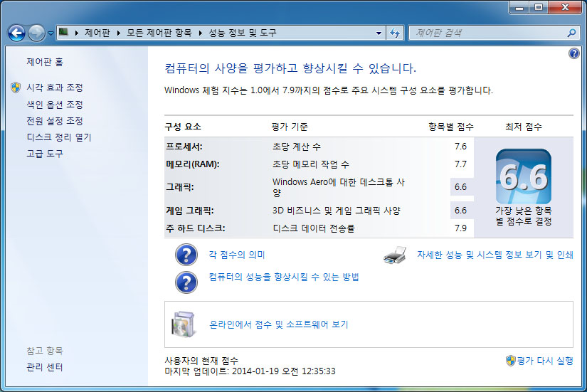This screenshot has height=392, width=587.
Task: Close the window with X button
Action: [x=565, y=8]
